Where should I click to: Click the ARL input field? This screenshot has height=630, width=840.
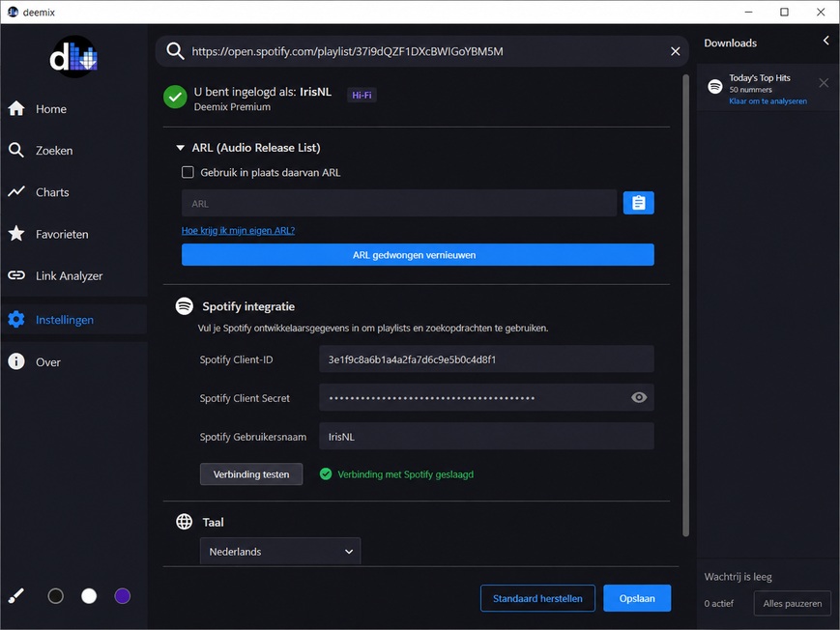pos(399,203)
